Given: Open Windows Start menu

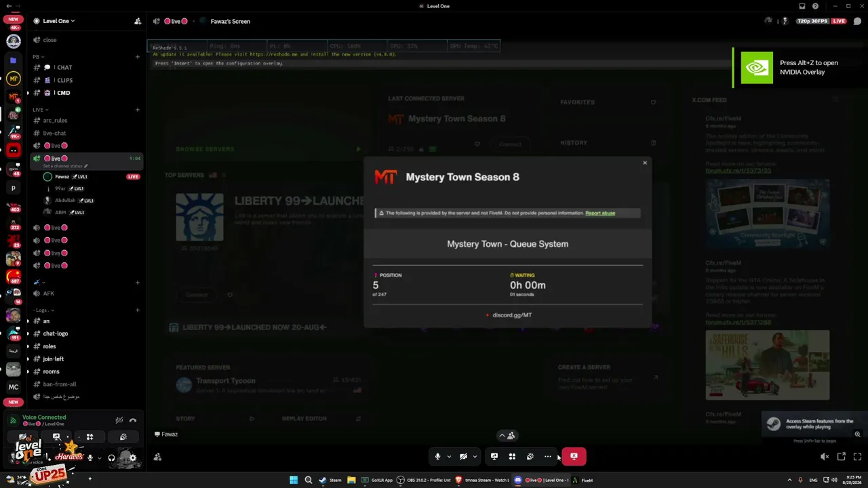Looking at the screenshot, I should click(x=294, y=480).
